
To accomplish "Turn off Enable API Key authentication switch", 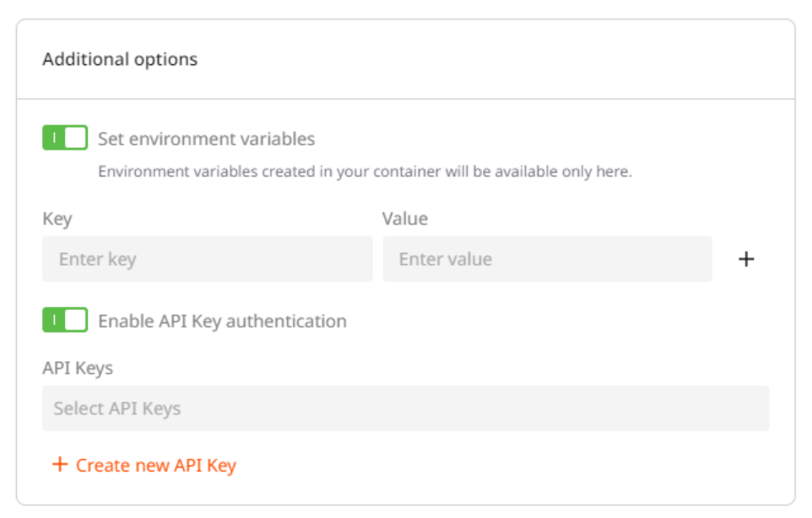I will pyautogui.click(x=65, y=321).
